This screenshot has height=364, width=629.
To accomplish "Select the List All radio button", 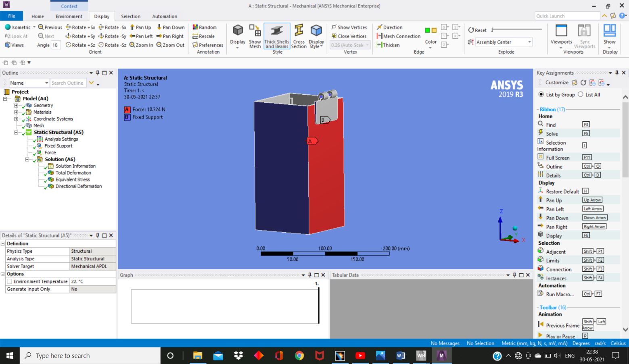I will (581, 94).
